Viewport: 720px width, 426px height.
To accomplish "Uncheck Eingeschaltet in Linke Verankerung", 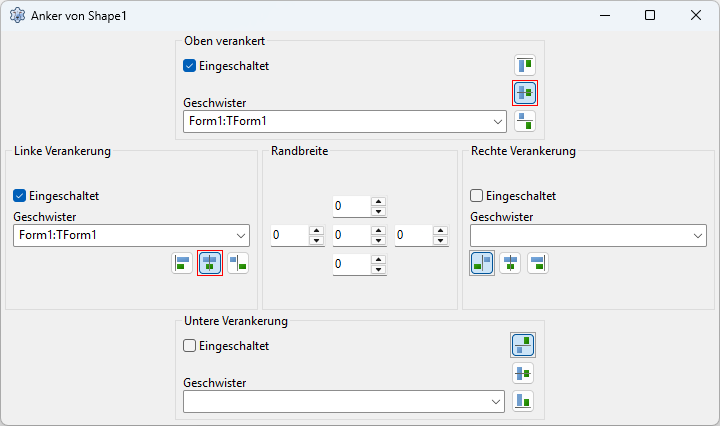I will (x=19, y=196).
